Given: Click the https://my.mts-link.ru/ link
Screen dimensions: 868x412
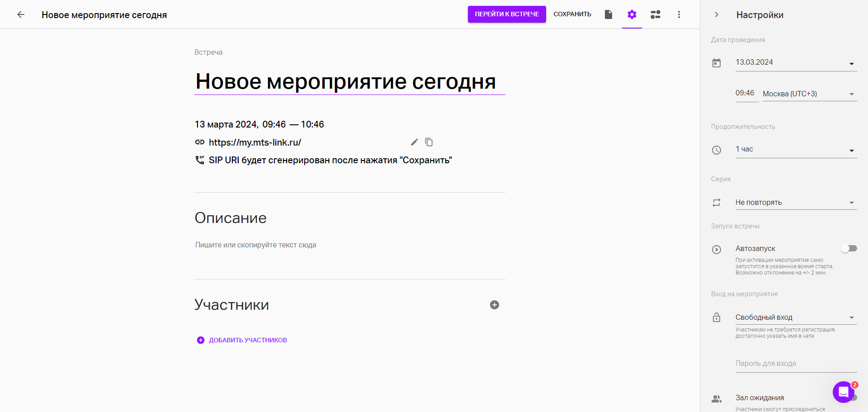Looking at the screenshot, I should pyautogui.click(x=255, y=142).
